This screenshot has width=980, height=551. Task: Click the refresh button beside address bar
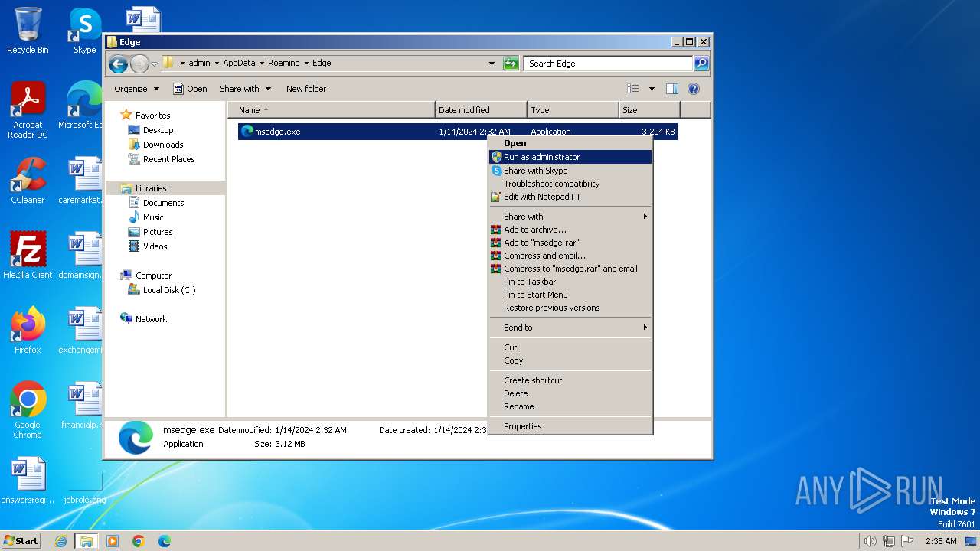pyautogui.click(x=511, y=64)
